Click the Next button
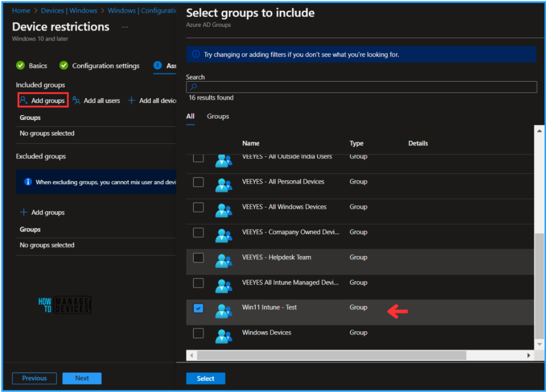This screenshot has height=392, width=546. click(x=82, y=378)
